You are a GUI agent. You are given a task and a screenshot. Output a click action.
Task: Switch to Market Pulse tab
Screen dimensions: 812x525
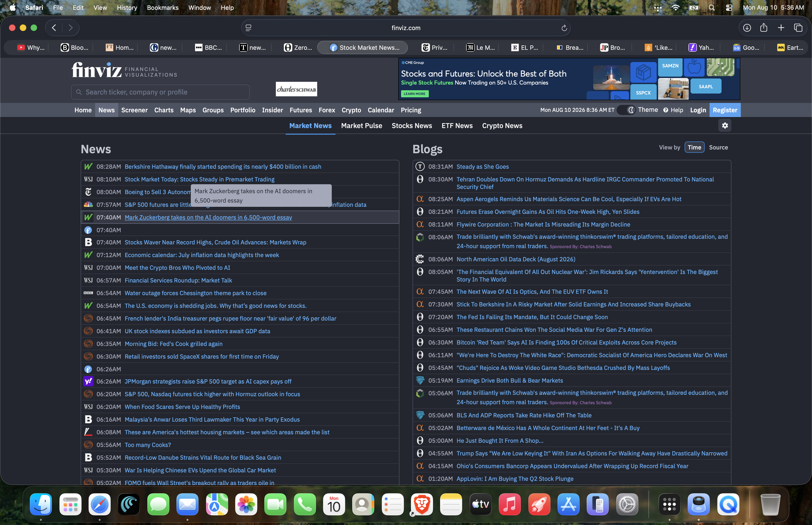pos(362,126)
